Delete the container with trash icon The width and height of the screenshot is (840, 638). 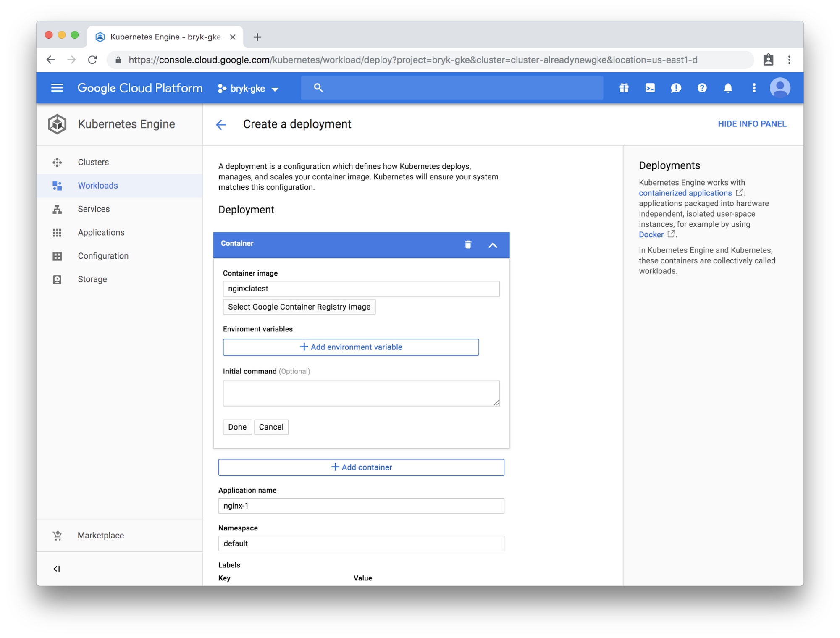coord(468,244)
